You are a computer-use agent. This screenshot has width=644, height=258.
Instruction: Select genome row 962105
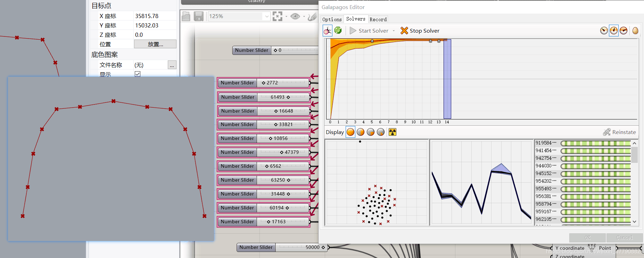pos(583,219)
